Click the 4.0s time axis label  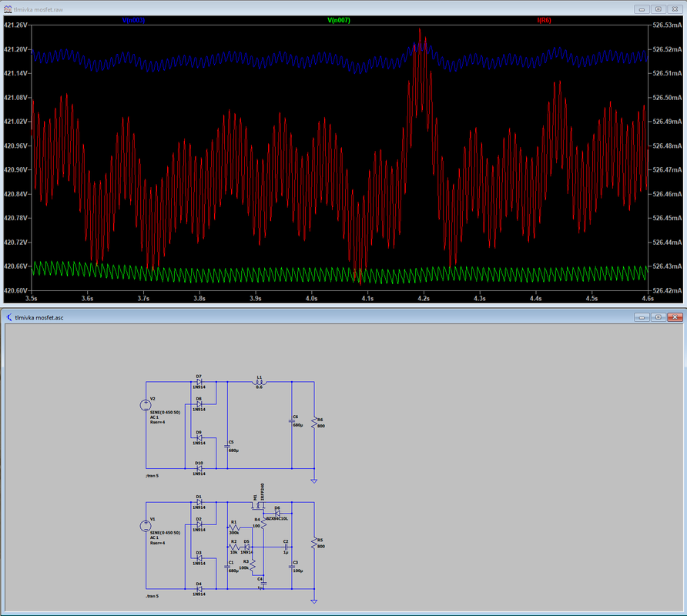(311, 298)
